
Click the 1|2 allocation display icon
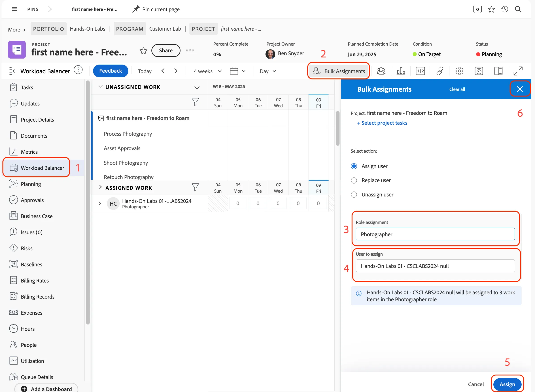point(420,71)
